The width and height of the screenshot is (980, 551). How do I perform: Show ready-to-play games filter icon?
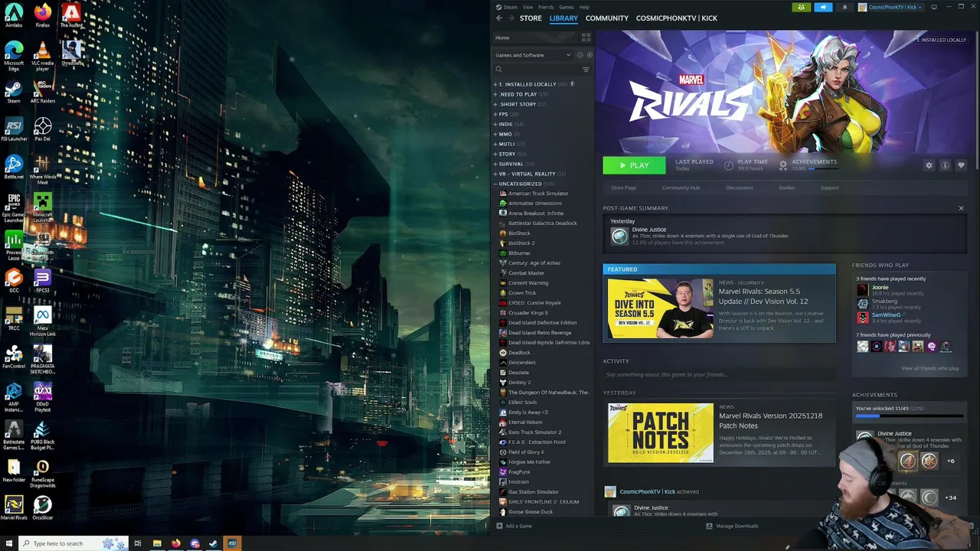[x=589, y=55]
